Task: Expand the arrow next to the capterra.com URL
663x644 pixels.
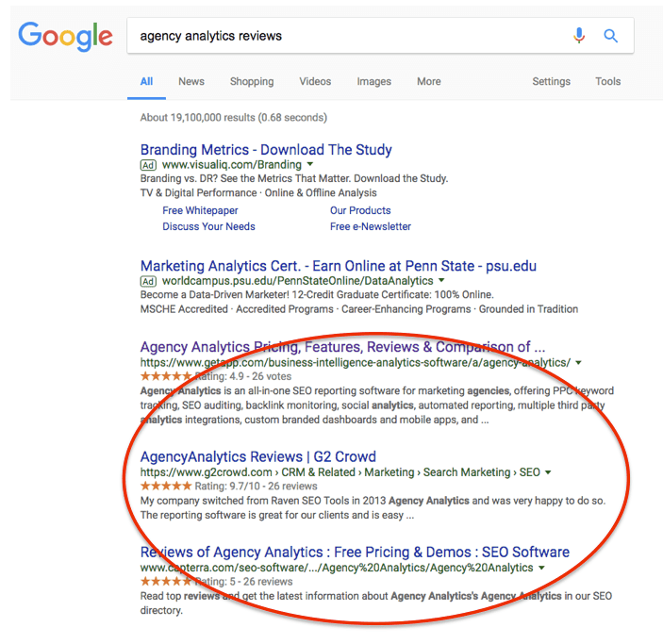Action: [x=541, y=568]
